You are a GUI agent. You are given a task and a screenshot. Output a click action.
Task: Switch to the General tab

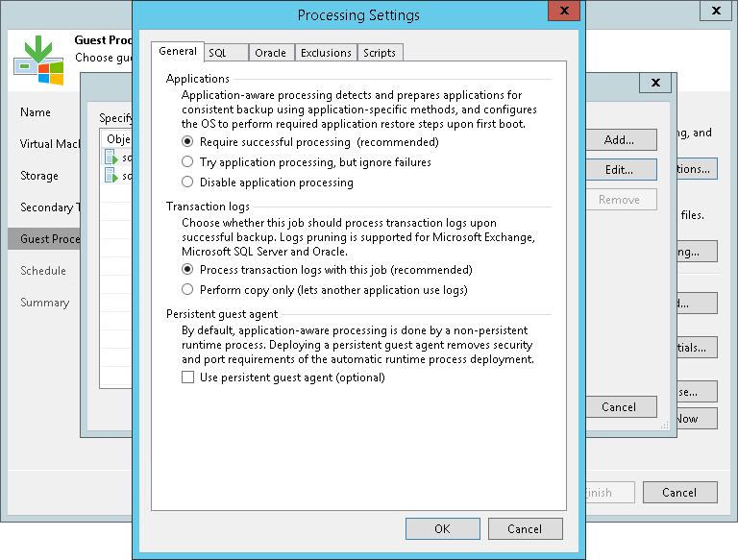[178, 51]
